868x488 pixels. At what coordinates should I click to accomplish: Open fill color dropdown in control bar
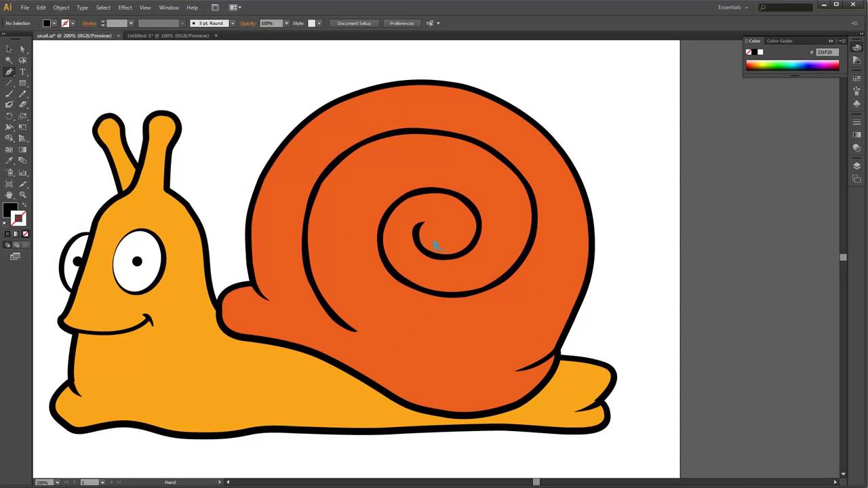point(55,23)
